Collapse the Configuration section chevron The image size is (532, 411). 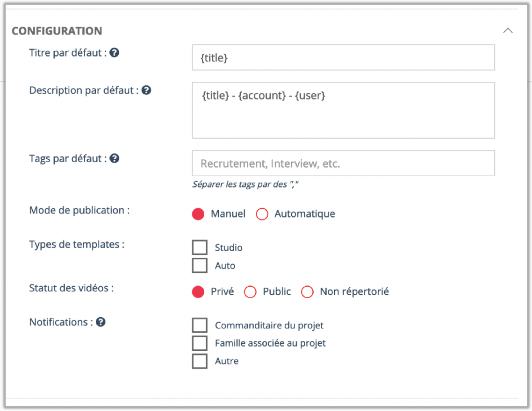[508, 31]
